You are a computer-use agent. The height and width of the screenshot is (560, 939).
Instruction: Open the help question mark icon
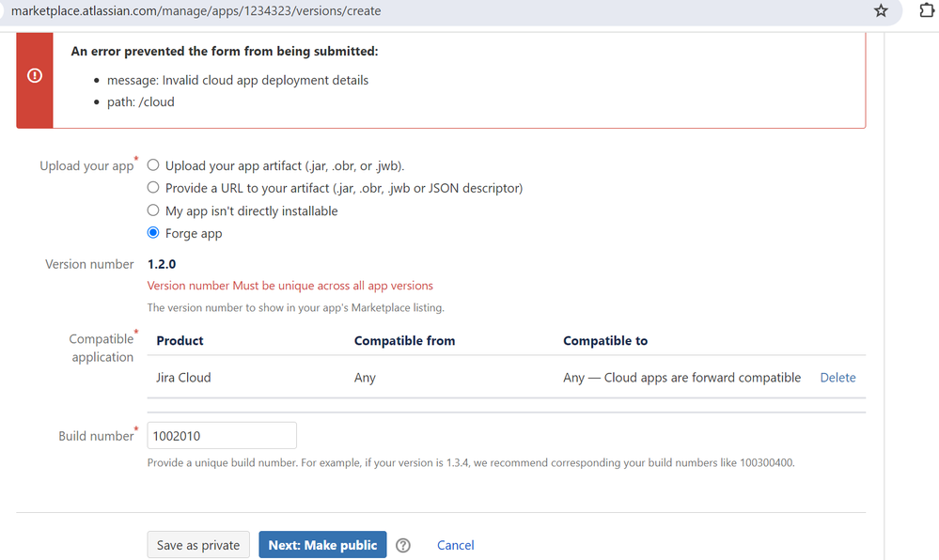403,545
